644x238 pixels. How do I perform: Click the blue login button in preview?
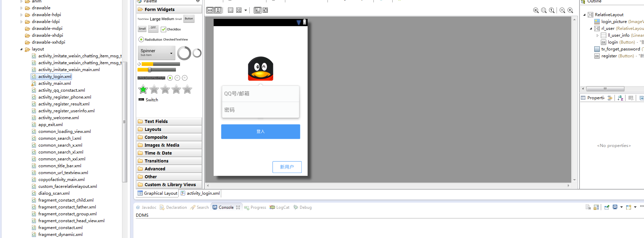coord(261,132)
